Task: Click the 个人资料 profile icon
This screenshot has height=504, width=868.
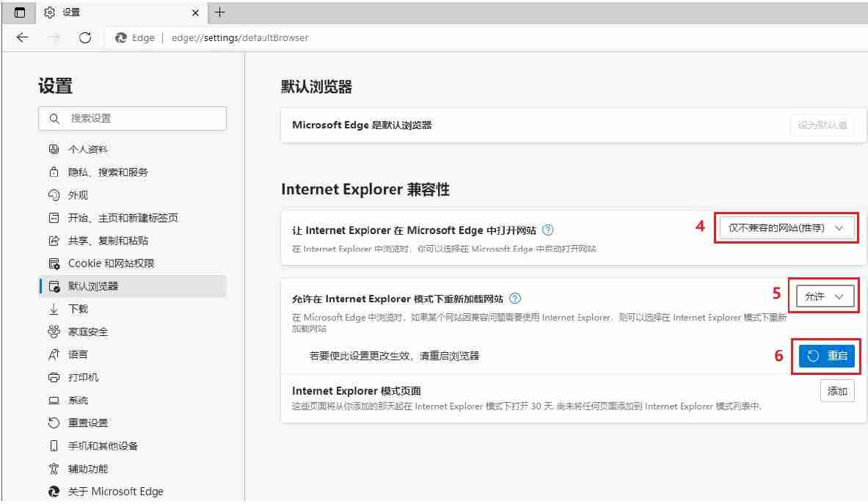Action: [54, 149]
